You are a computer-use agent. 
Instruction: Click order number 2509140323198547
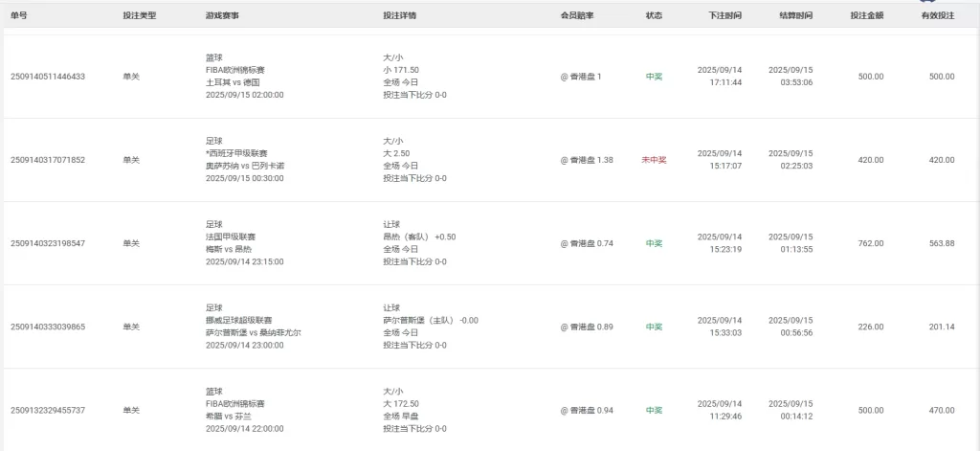[48, 243]
